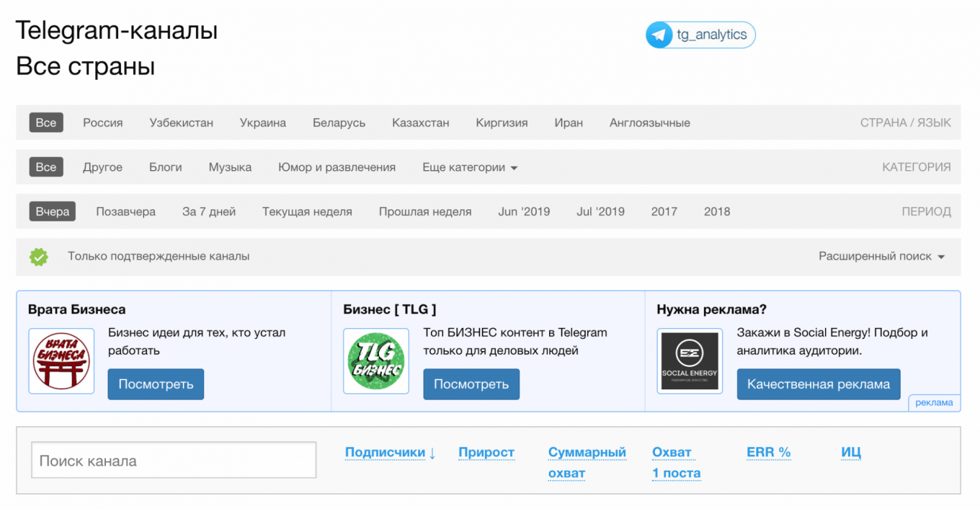Select the Россия country filter
The height and width of the screenshot is (509, 980).
[x=102, y=123]
